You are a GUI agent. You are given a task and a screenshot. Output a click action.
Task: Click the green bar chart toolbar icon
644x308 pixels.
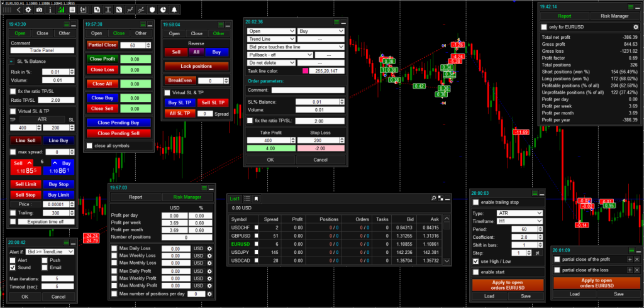[x=60, y=10]
